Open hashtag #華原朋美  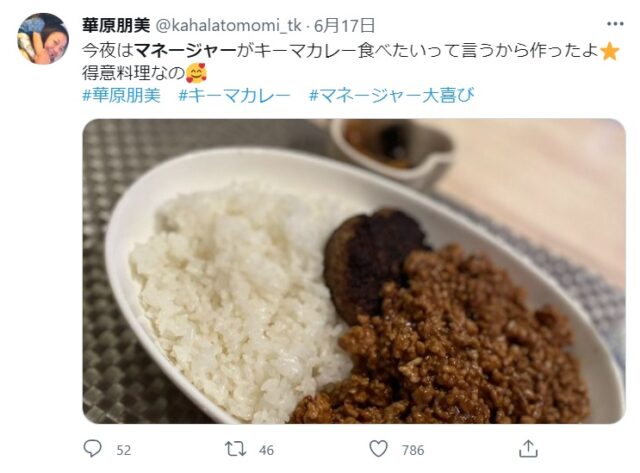pos(122,95)
